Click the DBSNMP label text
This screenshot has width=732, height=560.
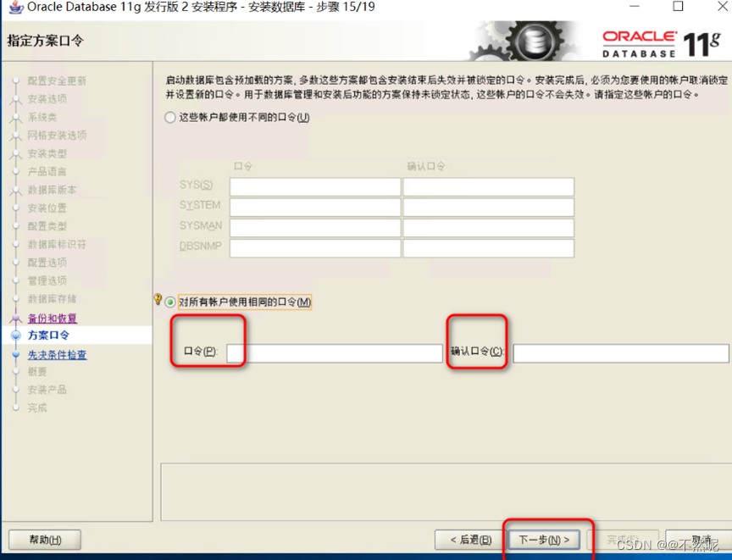click(201, 246)
